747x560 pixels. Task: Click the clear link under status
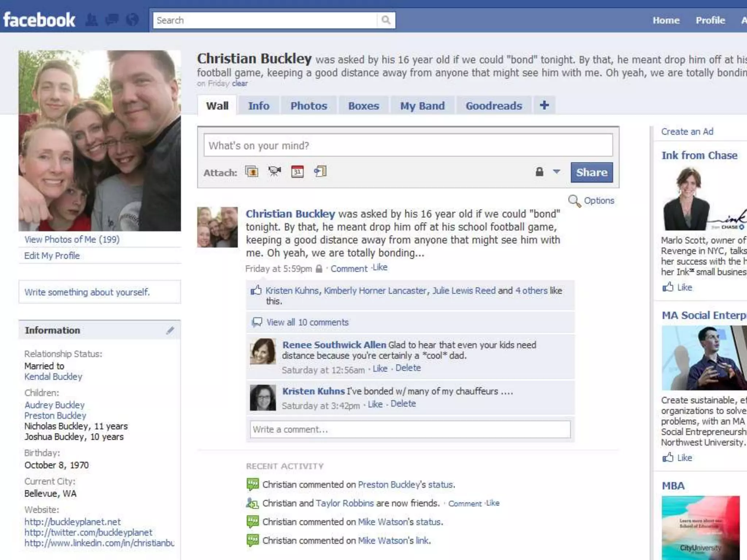pos(240,83)
